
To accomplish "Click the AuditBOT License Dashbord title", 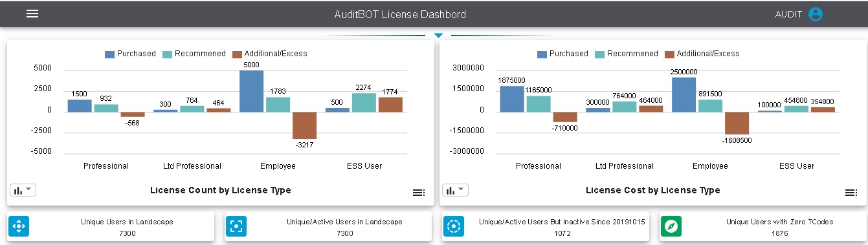I will (x=399, y=14).
